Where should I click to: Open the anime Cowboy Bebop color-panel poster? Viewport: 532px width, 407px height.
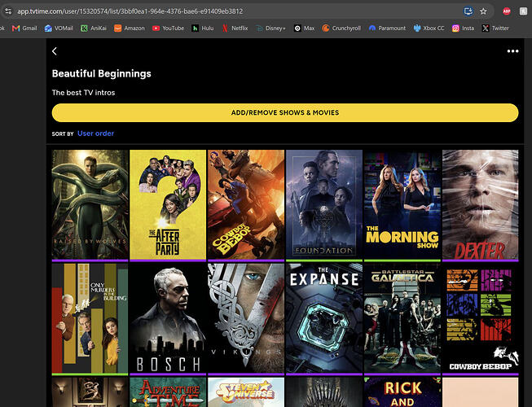pos(481,318)
